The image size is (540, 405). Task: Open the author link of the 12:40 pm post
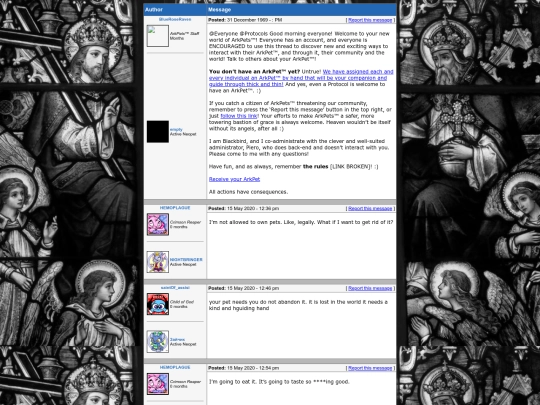(x=175, y=288)
